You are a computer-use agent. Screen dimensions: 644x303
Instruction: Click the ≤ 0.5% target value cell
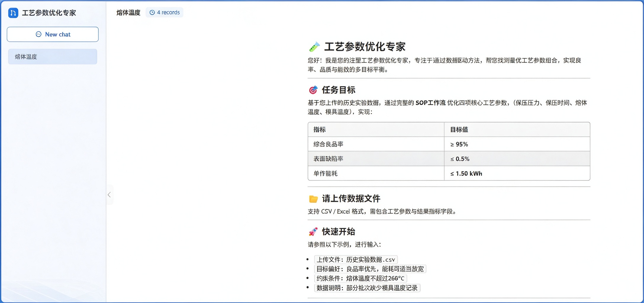pyautogui.click(x=517, y=159)
